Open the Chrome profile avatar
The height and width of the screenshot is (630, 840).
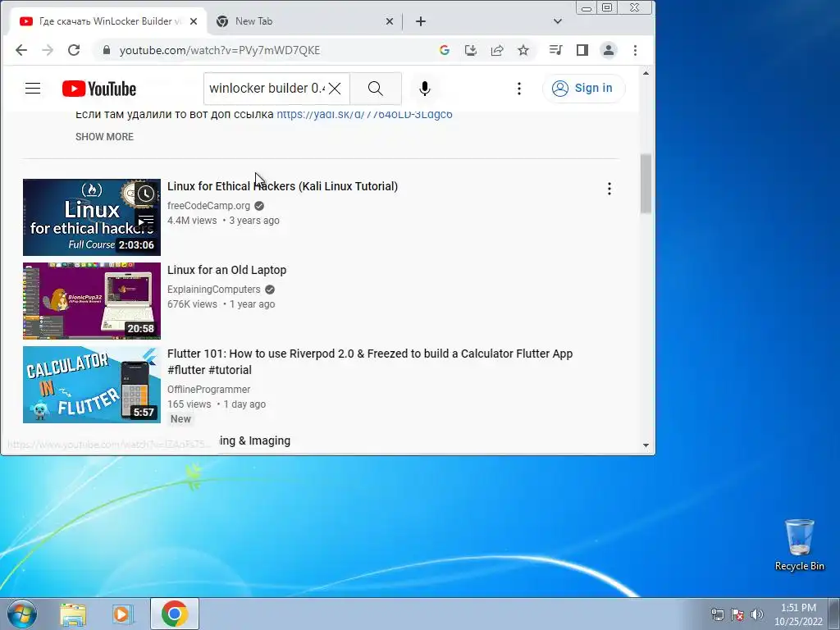pos(609,50)
